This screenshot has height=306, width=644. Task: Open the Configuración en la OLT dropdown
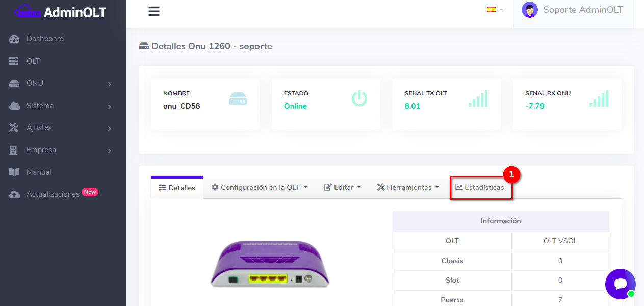260,187
